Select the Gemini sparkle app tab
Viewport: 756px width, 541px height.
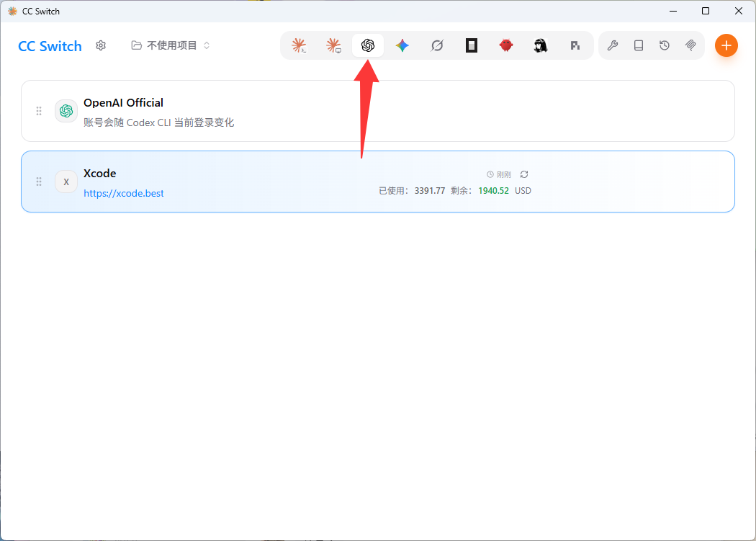[x=402, y=46]
